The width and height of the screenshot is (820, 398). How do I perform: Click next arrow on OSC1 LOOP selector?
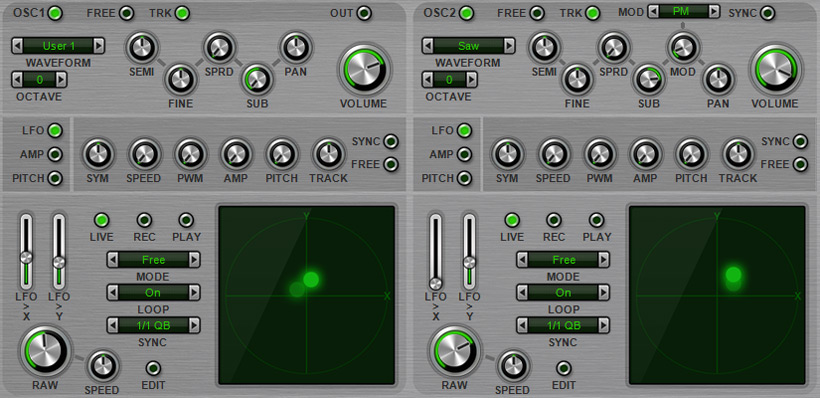pos(194,292)
